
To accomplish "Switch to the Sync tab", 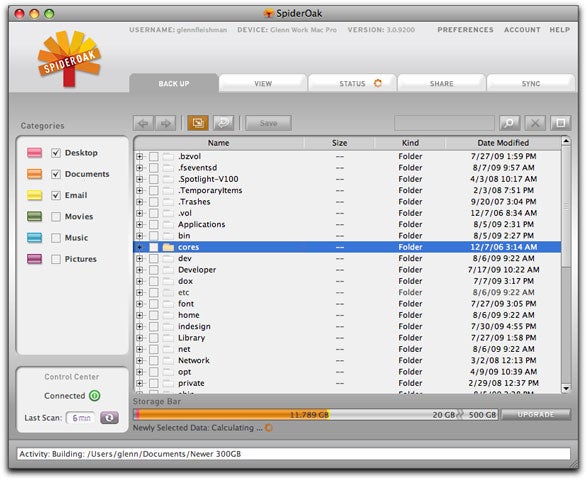I will [531, 83].
